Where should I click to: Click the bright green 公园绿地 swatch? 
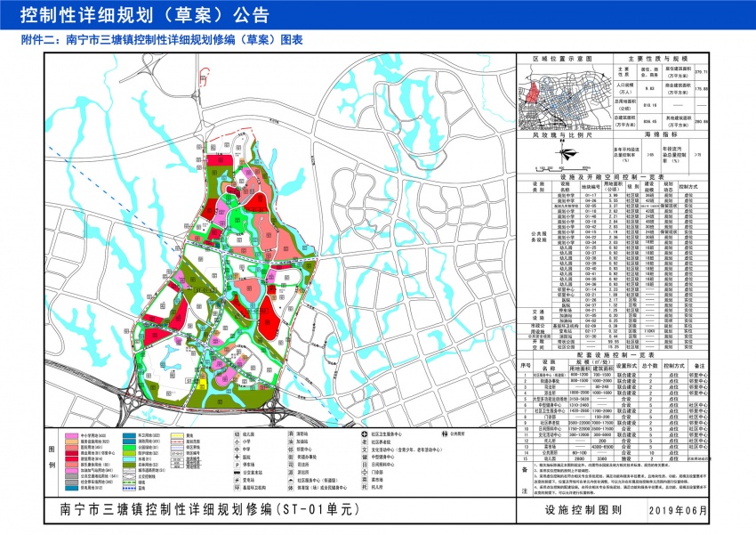[130, 447]
